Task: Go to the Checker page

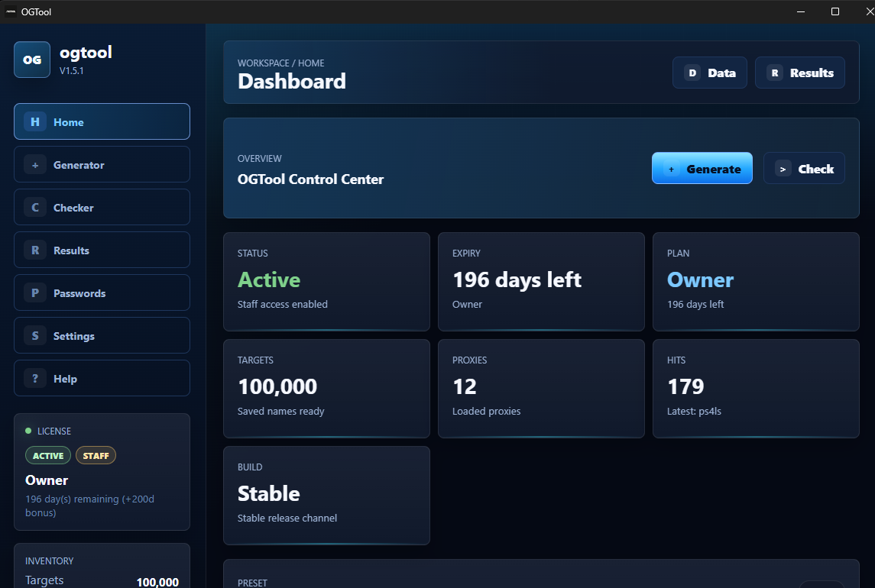Action: [x=102, y=208]
